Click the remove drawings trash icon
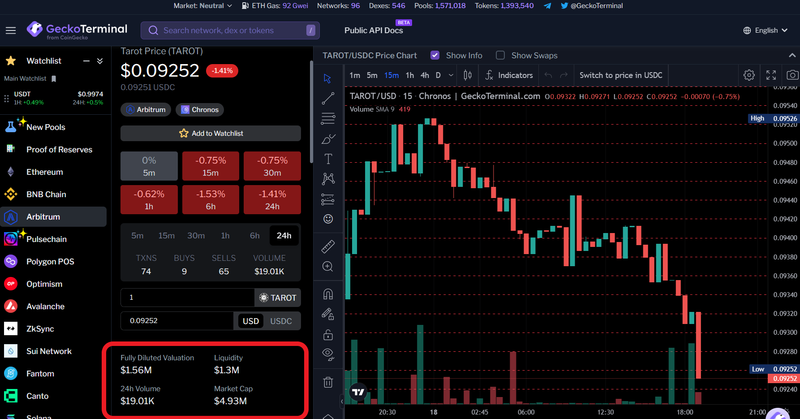This screenshot has width=800, height=419. 328,382
